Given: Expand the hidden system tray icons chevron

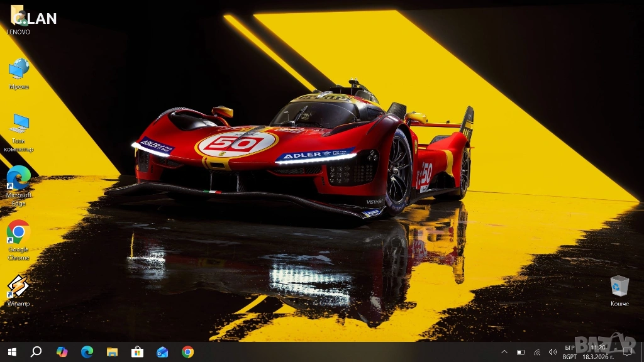Looking at the screenshot, I should (x=504, y=352).
